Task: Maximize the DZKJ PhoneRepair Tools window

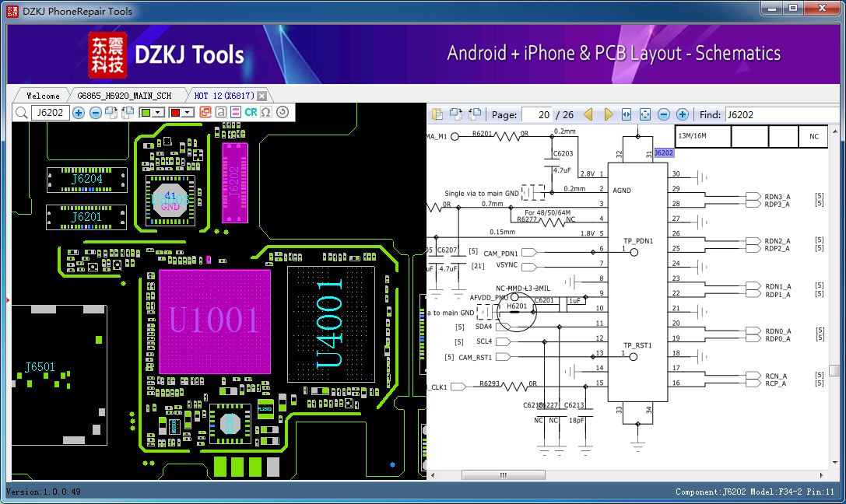Action: [x=793, y=8]
